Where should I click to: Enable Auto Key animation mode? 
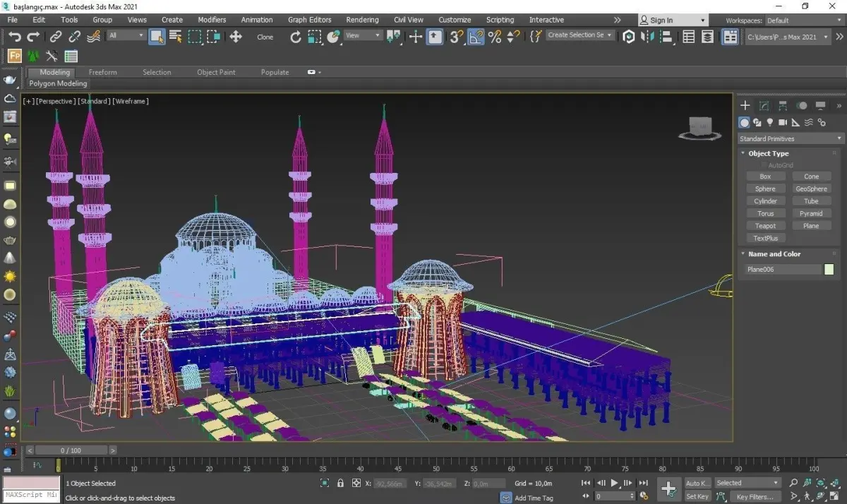tap(697, 484)
